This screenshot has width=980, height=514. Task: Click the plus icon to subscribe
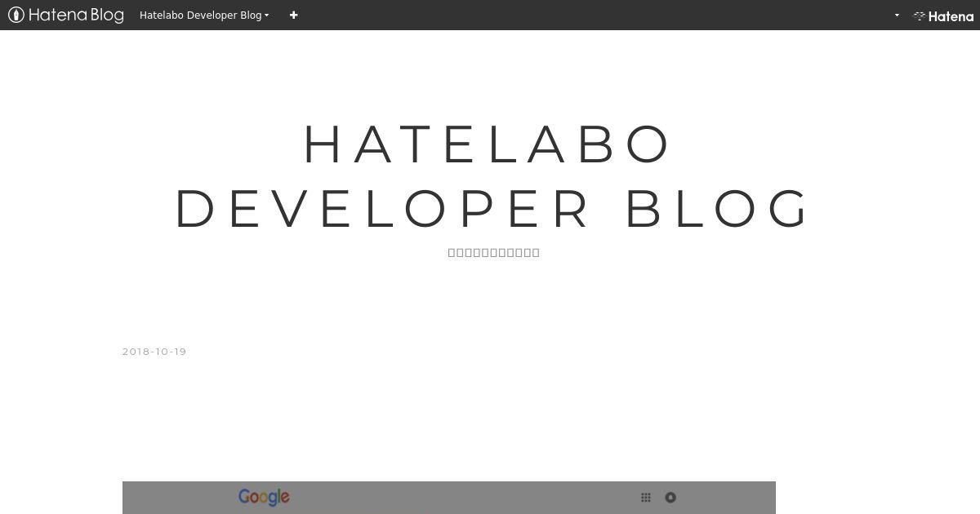tap(294, 15)
